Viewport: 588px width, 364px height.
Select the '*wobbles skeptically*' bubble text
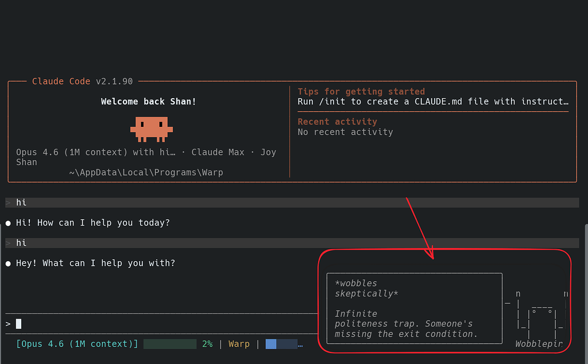(366, 288)
